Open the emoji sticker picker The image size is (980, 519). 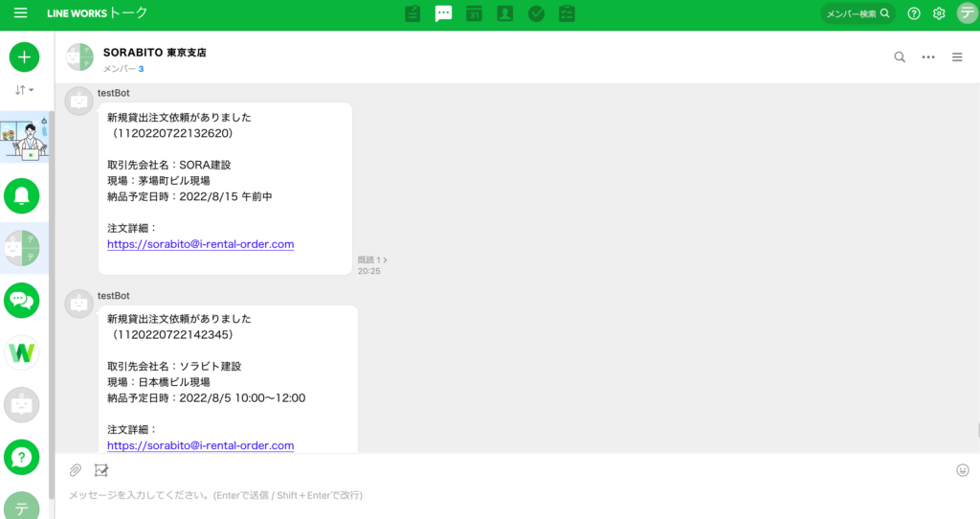(962, 470)
